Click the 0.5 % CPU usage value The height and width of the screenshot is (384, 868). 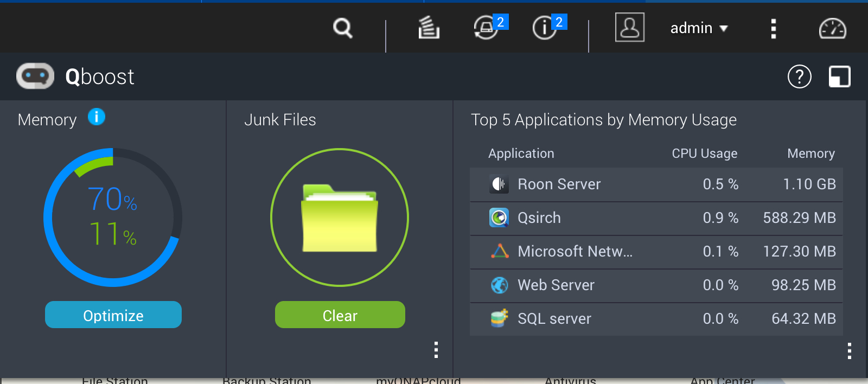point(721,184)
